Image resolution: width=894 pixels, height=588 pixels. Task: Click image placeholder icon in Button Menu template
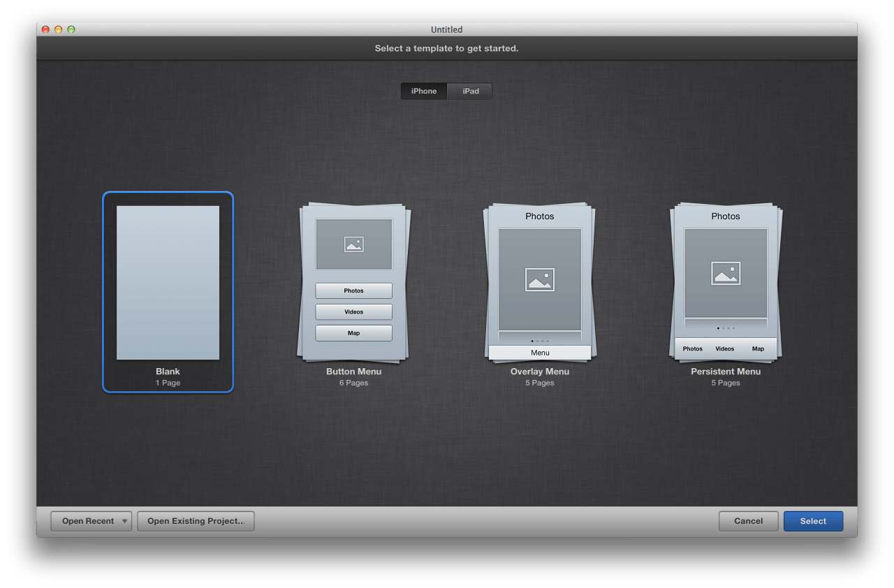(354, 244)
